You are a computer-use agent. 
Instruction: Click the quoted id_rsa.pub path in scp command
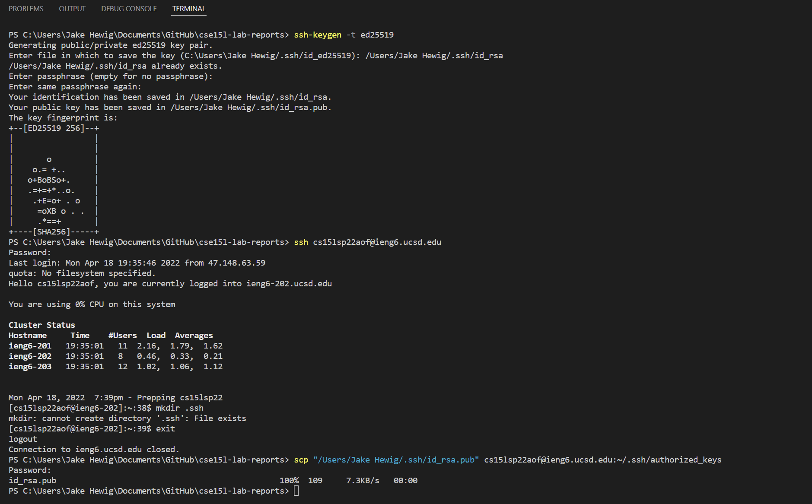pyautogui.click(x=396, y=460)
